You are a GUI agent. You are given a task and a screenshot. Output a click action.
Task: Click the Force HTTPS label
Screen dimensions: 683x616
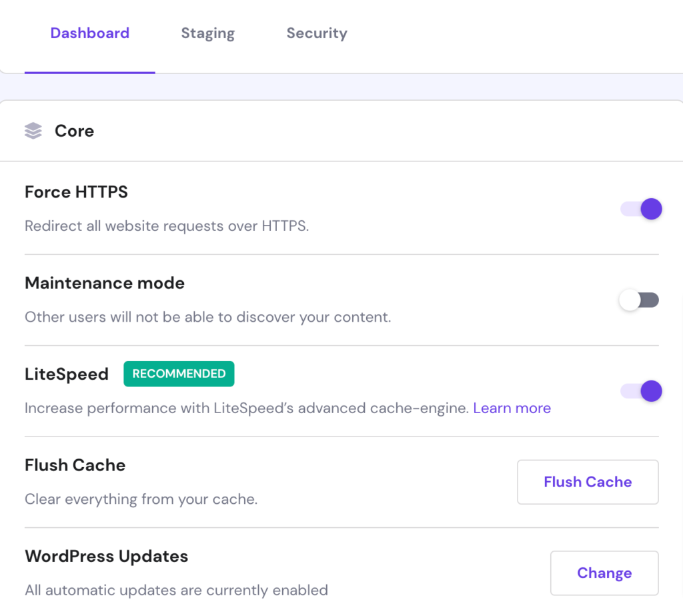click(76, 192)
